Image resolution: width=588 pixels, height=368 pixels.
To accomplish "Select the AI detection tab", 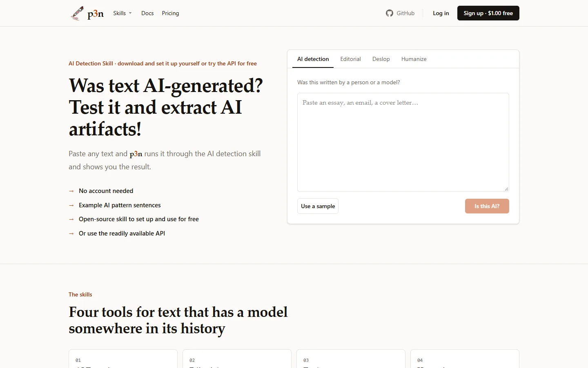I will tap(313, 59).
